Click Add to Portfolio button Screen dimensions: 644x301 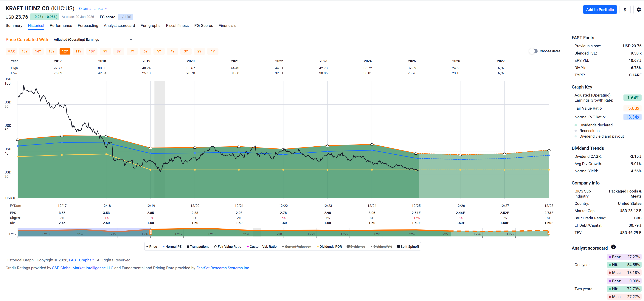pos(600,10)
